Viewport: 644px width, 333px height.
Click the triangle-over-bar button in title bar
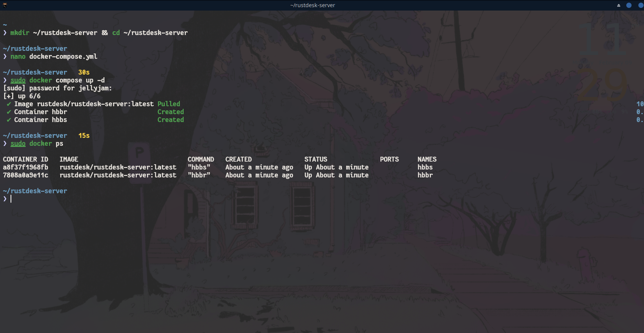pyautogui.click(x=619, y=5)
